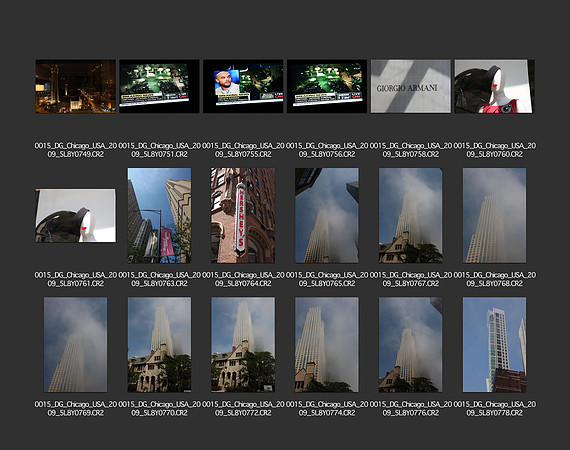Select the Hershey's sign thumbnail
This screenshot has width=570, height=450.
243,216
